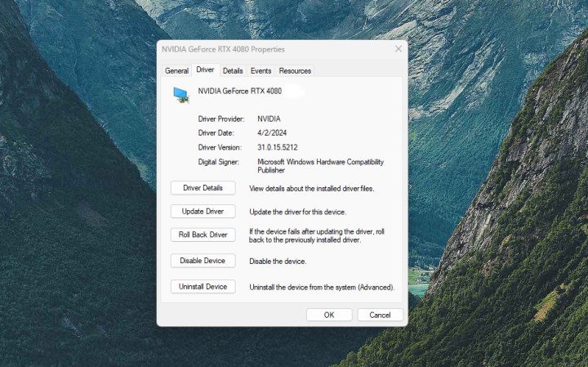Click the NVIDIA GeForce RTX 4080 Properties title
588x367 pixels.
225,49
